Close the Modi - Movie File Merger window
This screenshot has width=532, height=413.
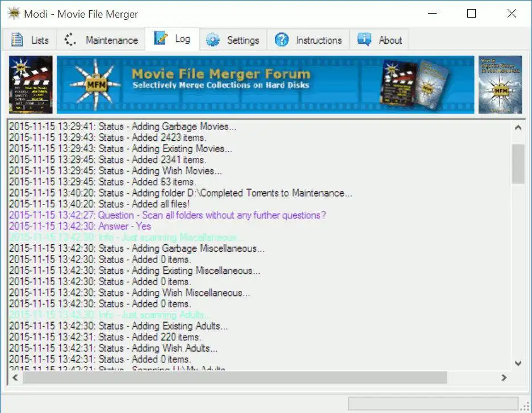click(x=512, y=14)
